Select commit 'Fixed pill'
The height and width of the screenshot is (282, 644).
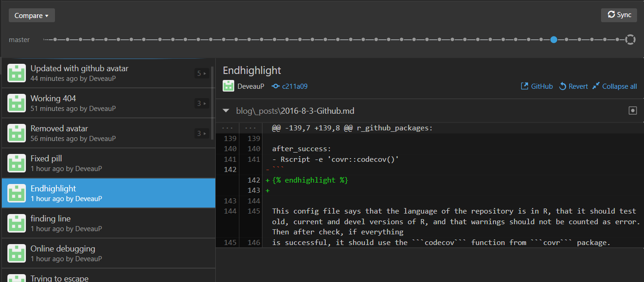coord(109,163)
